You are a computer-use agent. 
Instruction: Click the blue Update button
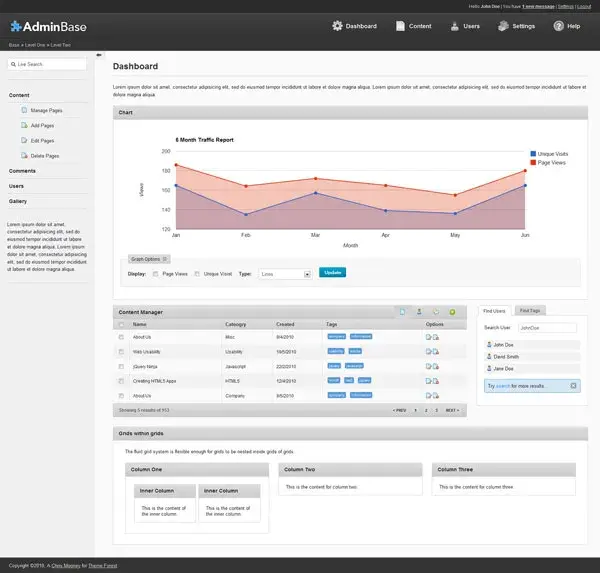[333, 272]
